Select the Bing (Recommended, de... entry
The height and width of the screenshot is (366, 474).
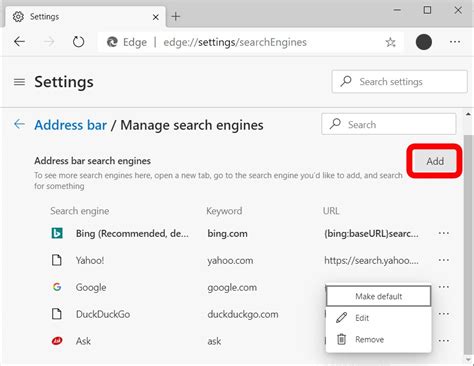click(x=132, y=234)
